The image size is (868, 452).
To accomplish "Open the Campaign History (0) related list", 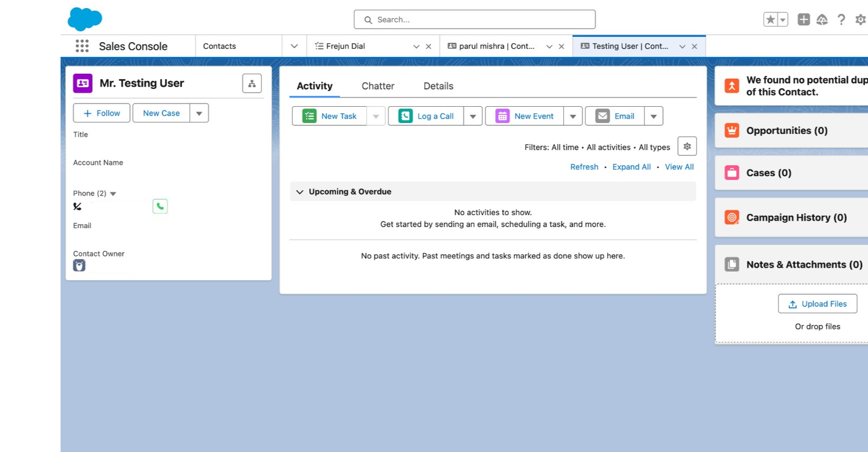I will tap(796, 217).
